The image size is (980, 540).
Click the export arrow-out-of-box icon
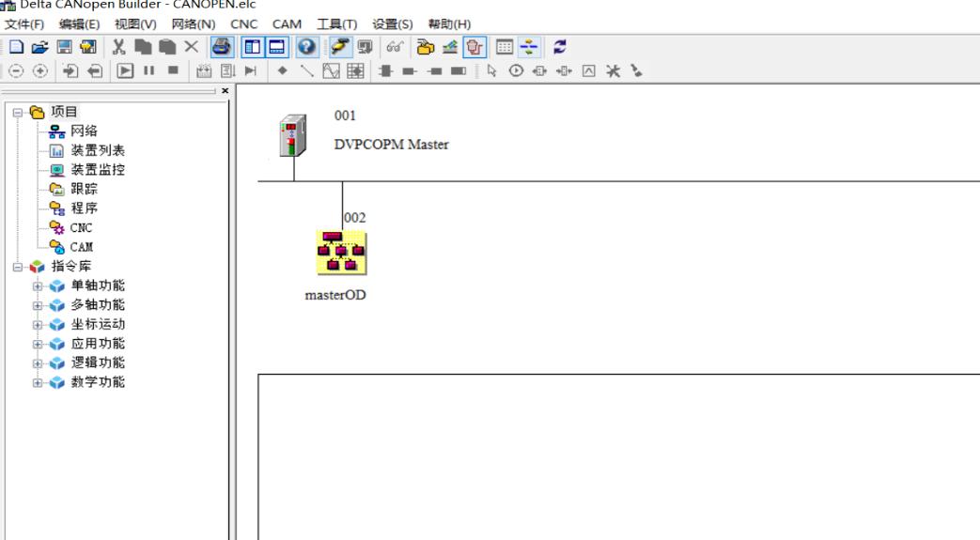(x=94, y=70)
